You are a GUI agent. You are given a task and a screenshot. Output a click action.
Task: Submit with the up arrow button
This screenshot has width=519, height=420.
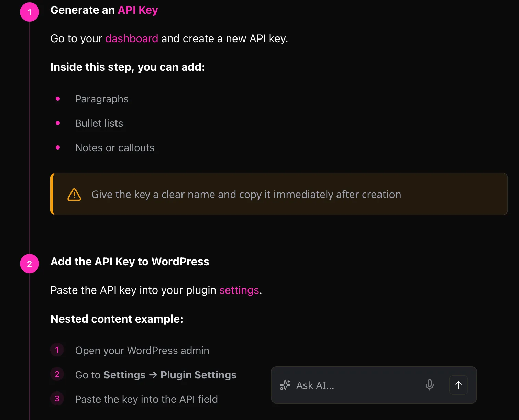(458, 385)
